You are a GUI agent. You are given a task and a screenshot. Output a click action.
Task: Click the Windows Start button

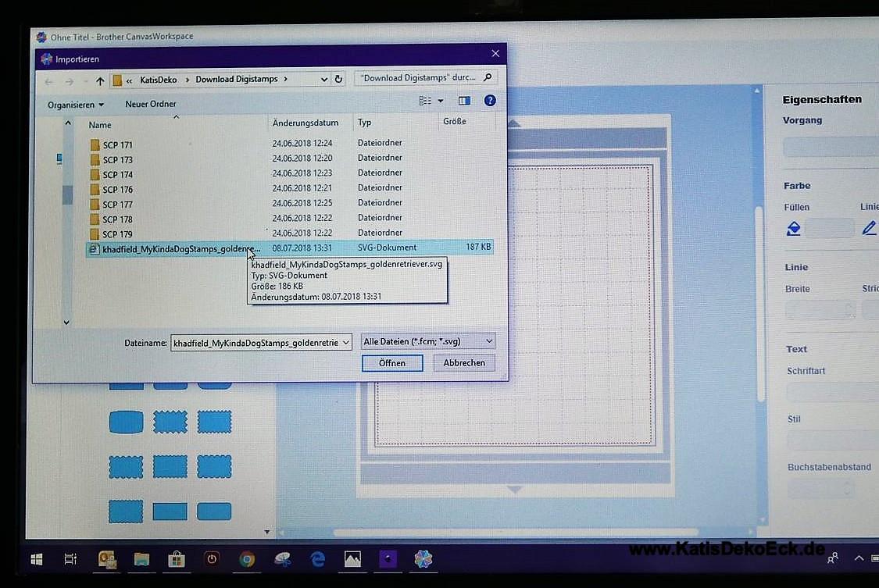(36, 559)
